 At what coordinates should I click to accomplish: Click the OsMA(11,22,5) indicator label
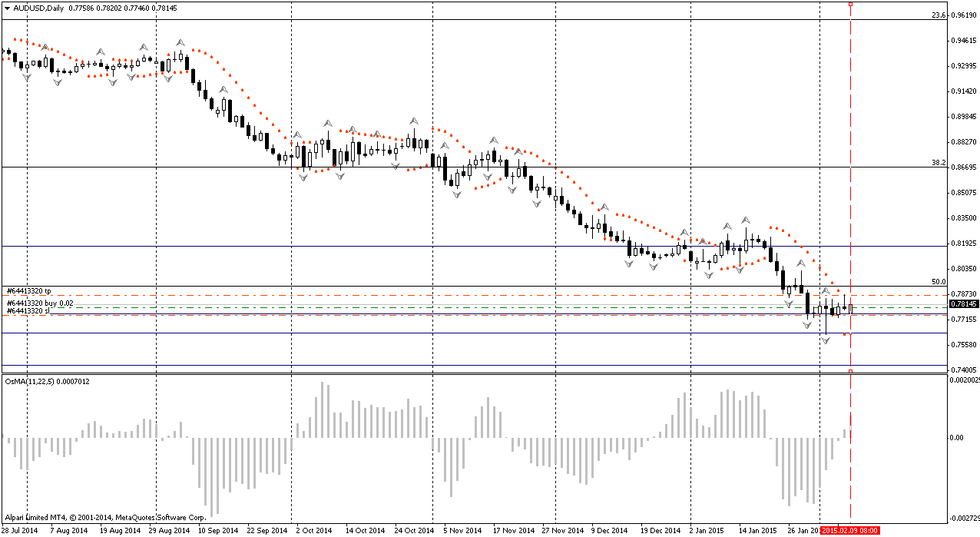coord(30,381)
